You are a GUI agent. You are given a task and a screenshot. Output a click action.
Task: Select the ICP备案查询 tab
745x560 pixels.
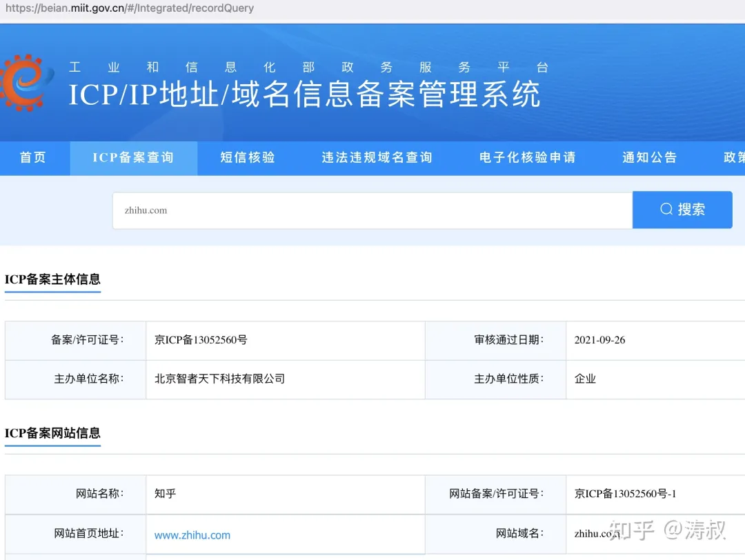[134, 158]
